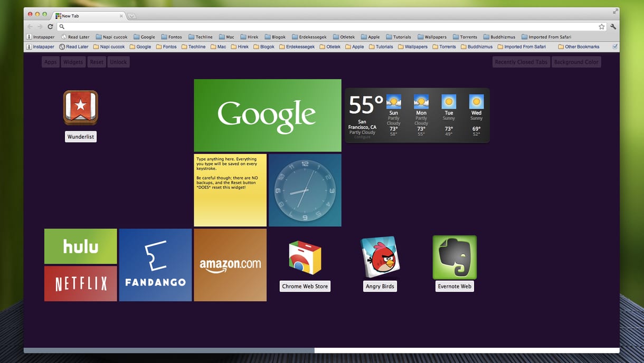
Task: Open blue-folder Torrents bookmark
Action: (x=465, y=37)
